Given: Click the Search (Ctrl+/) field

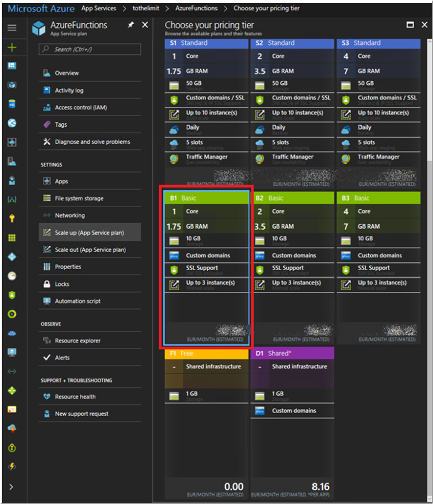Looking at the screenshot, I should 90,49.
